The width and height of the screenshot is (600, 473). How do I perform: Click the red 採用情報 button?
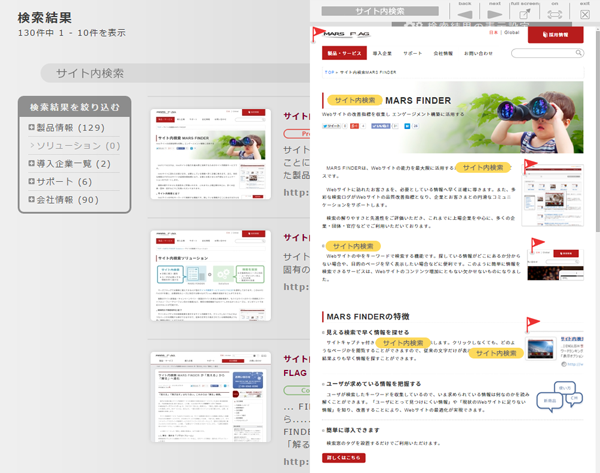[x=556, y=35]
